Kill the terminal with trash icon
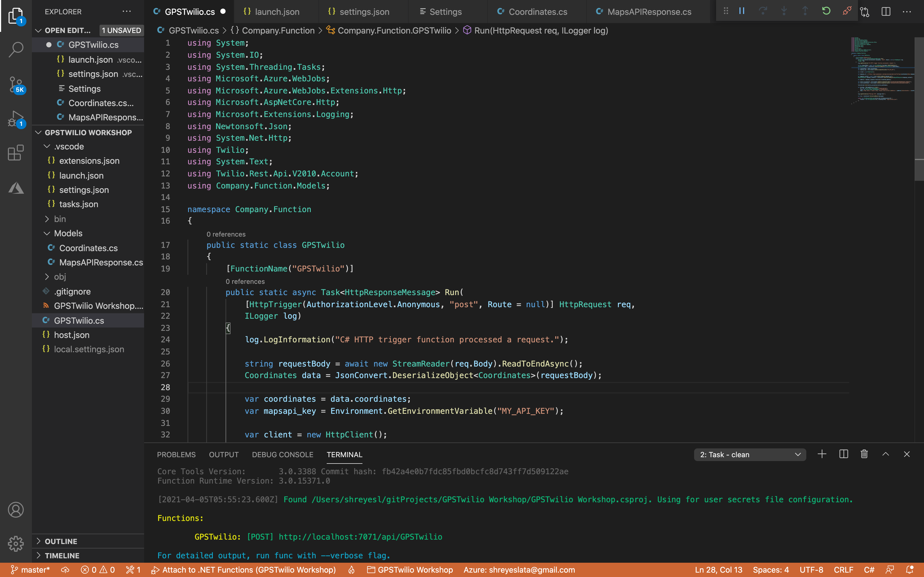Viewport: 924px width, 577px height. pos(864,454)
